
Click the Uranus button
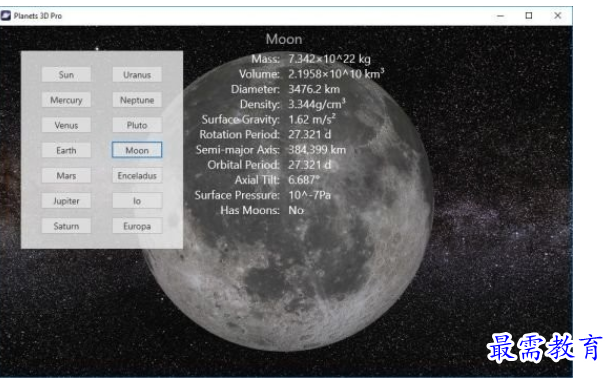tap(137, 74)
